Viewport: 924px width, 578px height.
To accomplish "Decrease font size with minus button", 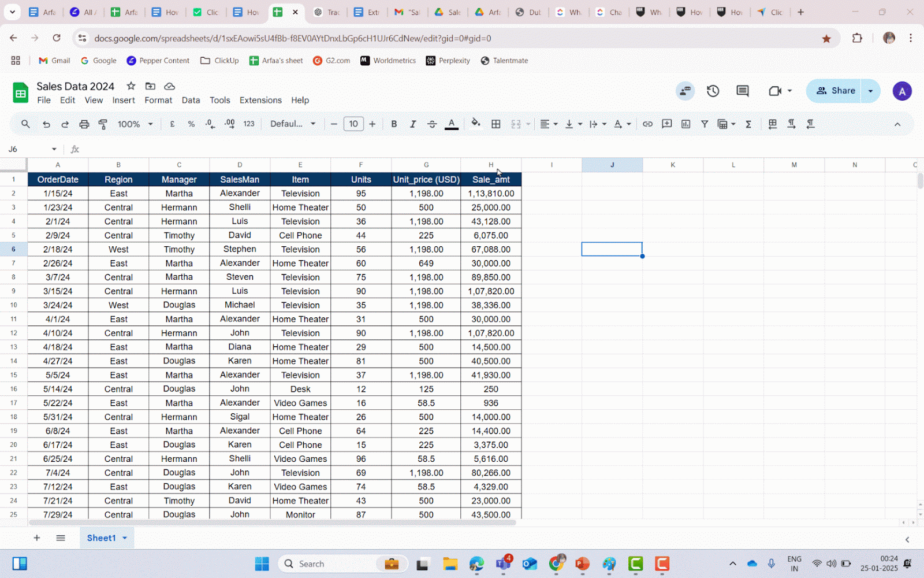I will pos(334,124).
